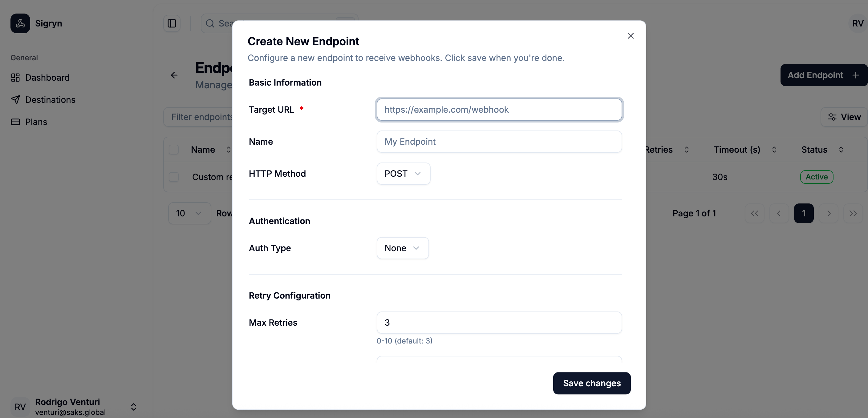Image resolution: width=868 pixels, height=418 pixels.
Task: Open the Auth Type dropdown showing None
Action: (x=402, y=248)
